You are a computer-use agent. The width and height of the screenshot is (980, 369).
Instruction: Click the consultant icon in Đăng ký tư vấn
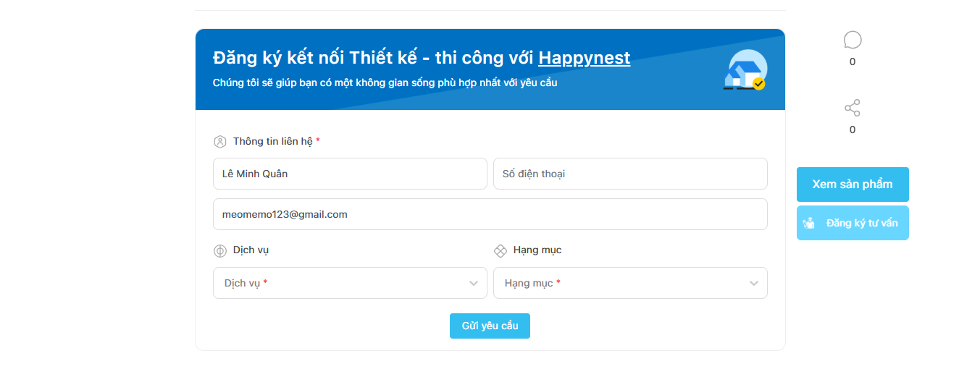tap(809, 223)
